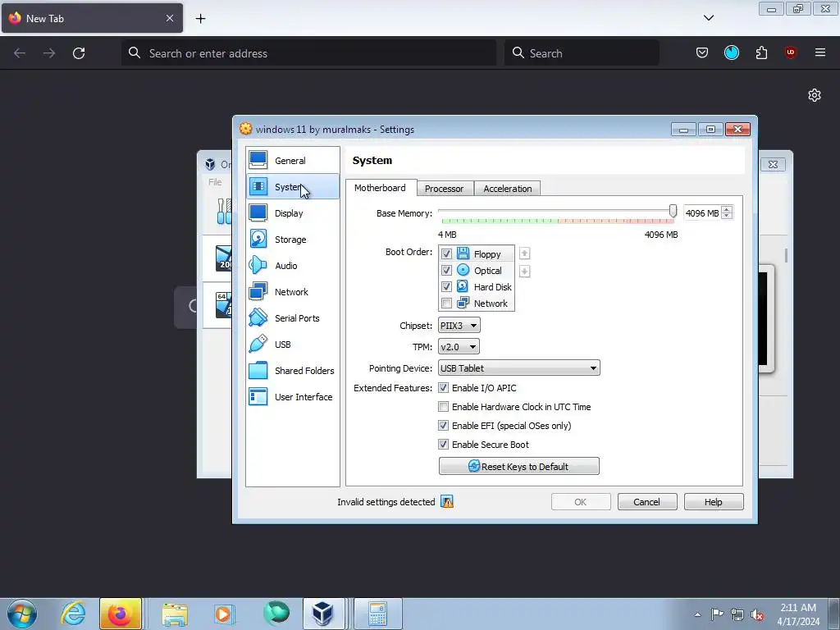
Task: Click the uBlock Origin toolbar icon
Action: coord(790,52)
